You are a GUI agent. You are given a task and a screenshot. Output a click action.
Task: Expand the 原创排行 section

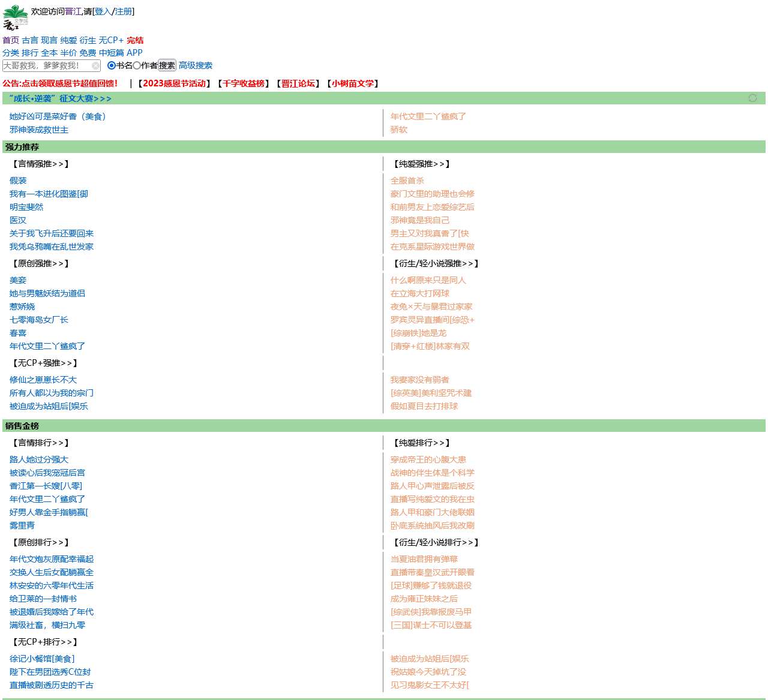tap(41, 542)
